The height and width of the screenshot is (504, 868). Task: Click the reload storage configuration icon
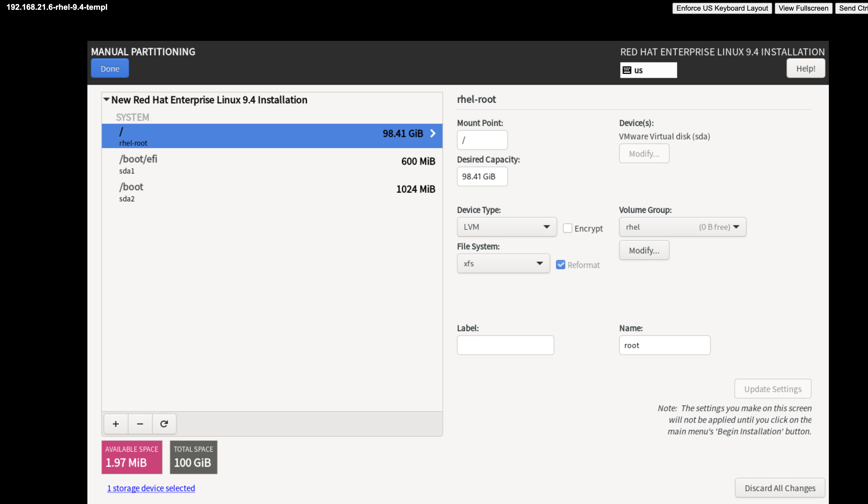pyautogui.click(x=164, y=424)
